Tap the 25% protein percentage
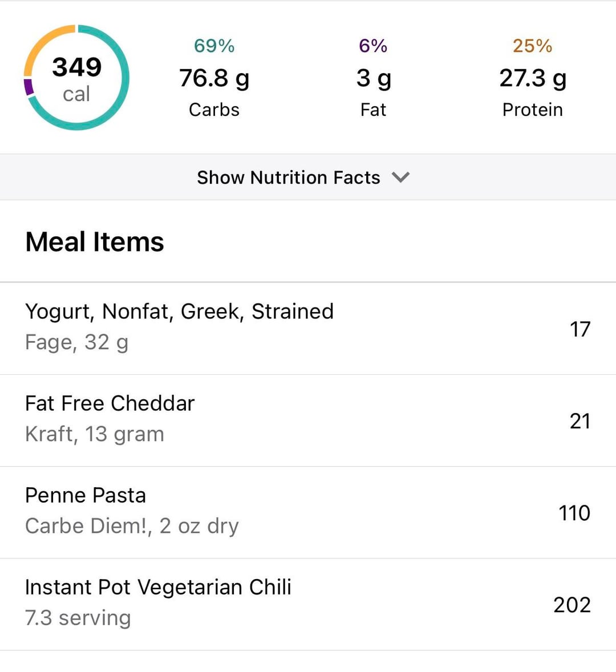Viewport: 616px width, 672px height. pyautogui.click(x=532, y=46)
